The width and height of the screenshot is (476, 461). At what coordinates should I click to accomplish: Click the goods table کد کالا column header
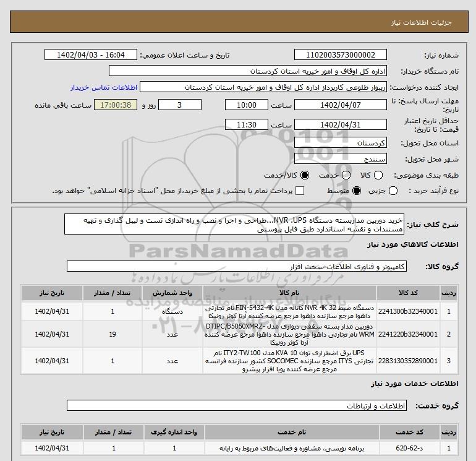coord(408,293)
